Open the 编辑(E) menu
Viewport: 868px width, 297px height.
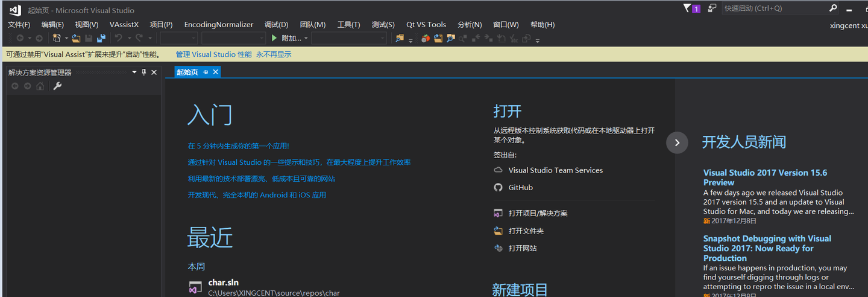[52, 25]
